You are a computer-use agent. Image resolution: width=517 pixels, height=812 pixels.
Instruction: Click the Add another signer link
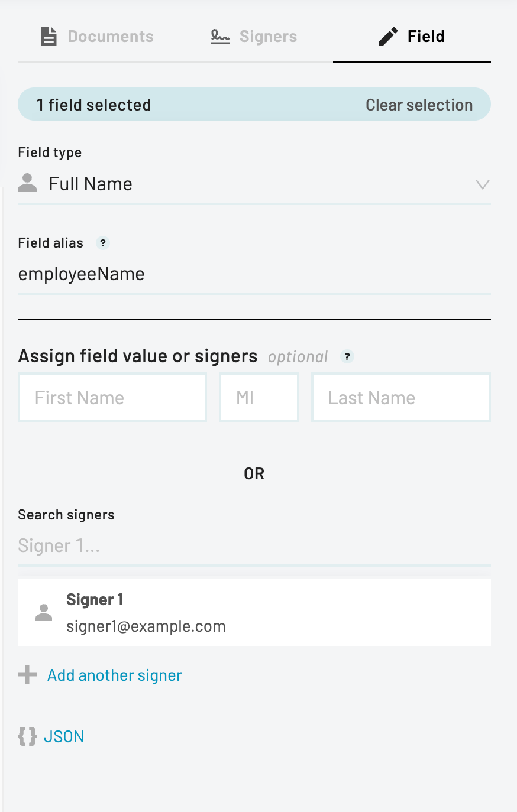[115, 675]
